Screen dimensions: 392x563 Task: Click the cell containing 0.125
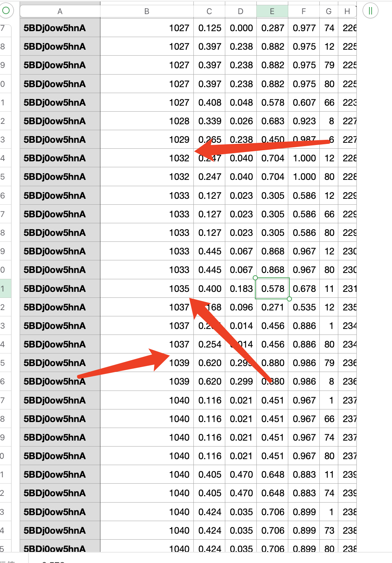(209, 28)
